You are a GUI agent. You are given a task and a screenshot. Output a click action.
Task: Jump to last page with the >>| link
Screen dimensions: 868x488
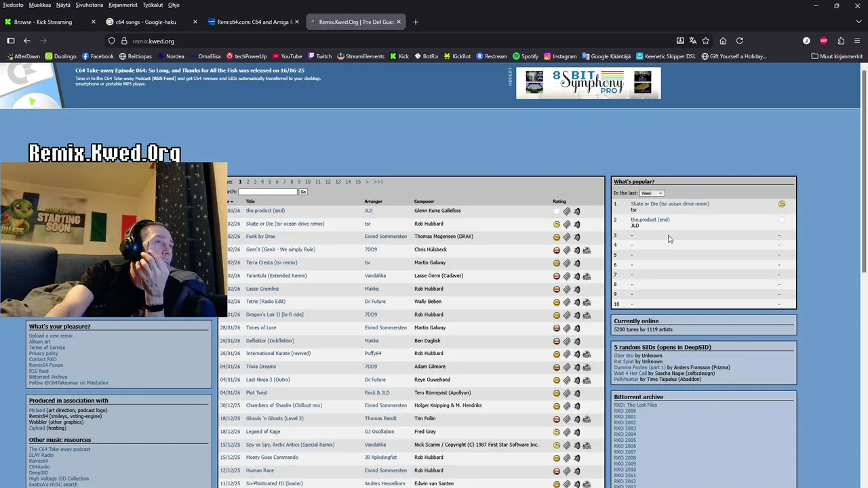[378, 182]
